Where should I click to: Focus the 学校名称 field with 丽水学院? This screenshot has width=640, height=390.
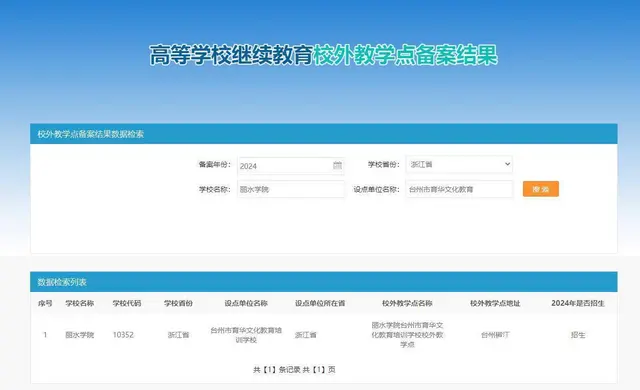pos(291,189)
